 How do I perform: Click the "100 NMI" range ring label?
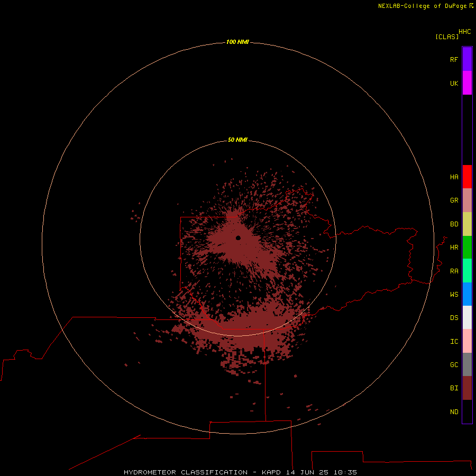click(x=237, y=42)
